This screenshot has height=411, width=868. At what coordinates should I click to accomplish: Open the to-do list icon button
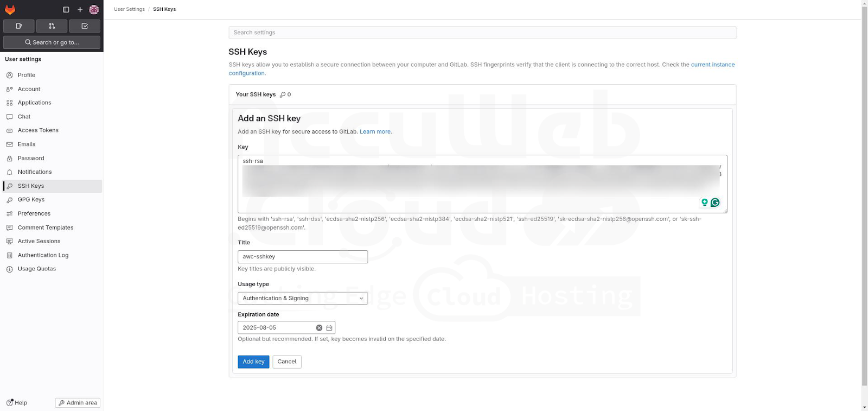(x=85, y=26)
